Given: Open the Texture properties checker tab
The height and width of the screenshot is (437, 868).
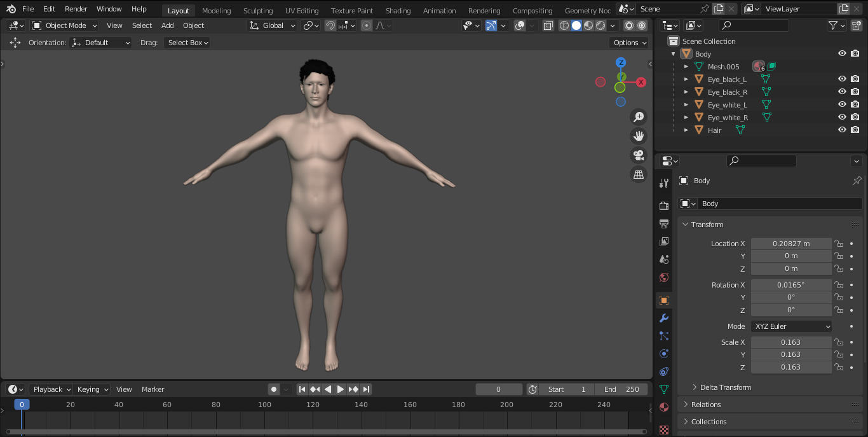Looking at the screenshot, I should point(664,430).
